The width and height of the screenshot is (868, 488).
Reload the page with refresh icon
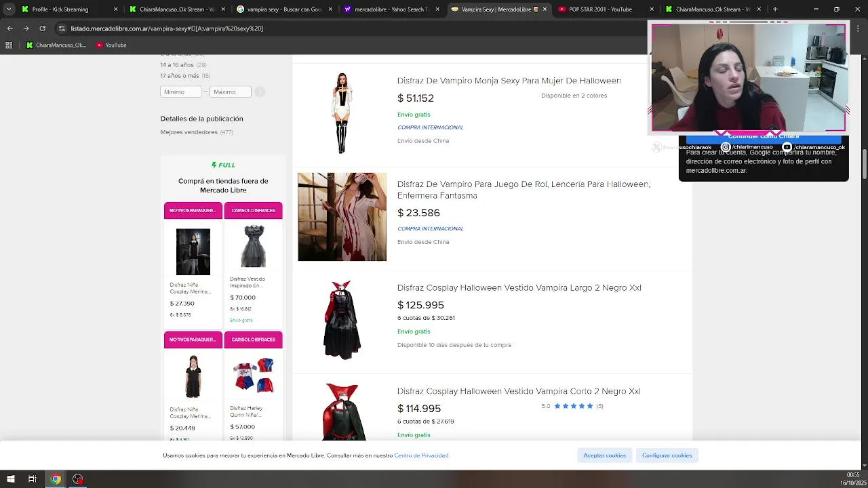coord(42,28)
